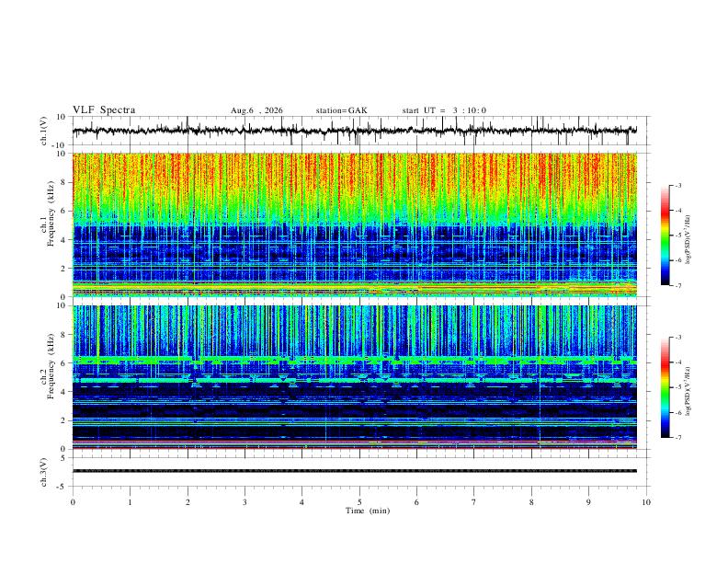Click the ch.1 upper spectrogram panel
The image size is (728, 563).
355,224
